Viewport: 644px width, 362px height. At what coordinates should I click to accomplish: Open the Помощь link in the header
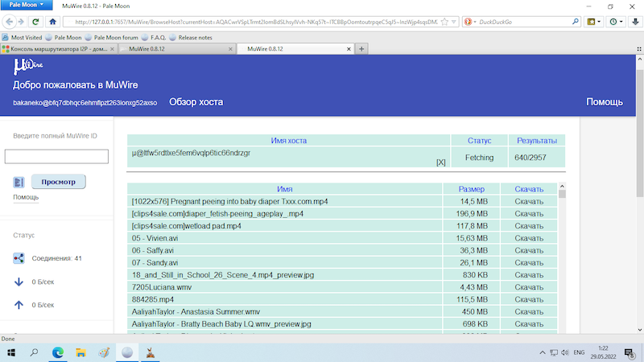tap(604, 102)
